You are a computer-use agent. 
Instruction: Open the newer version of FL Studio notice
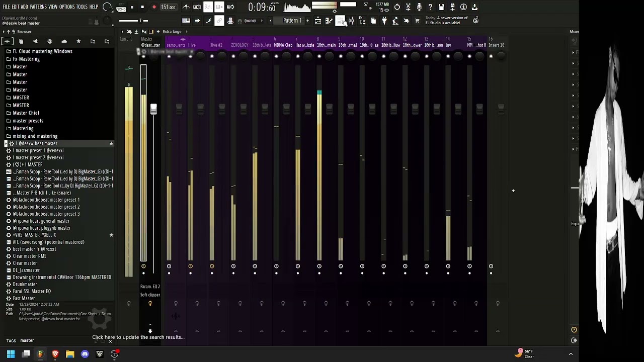click(x=446, y=20)
